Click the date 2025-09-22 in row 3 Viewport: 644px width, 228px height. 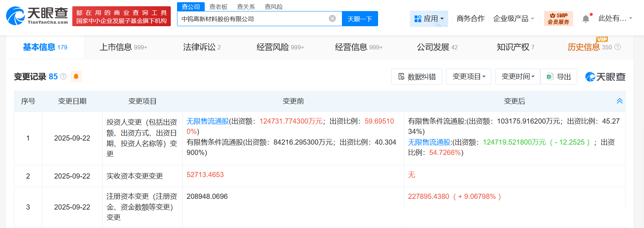point(72,207)
